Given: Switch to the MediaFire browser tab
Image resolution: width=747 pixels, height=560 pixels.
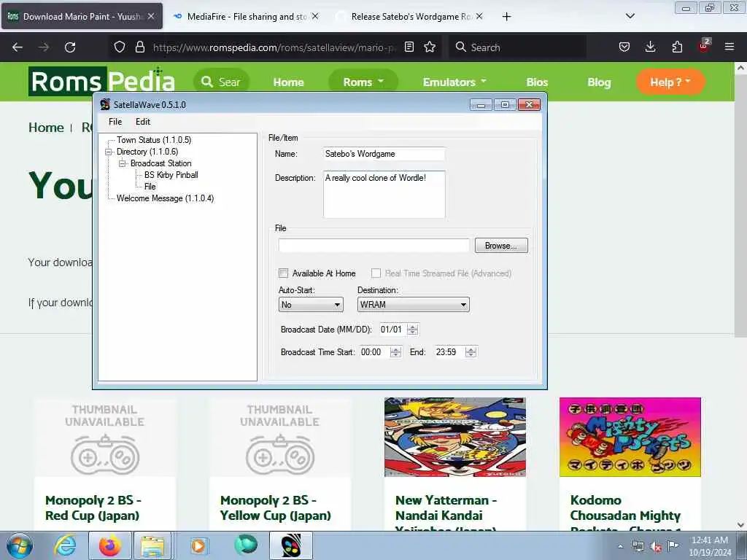Looking at the screenshot, I should point(245,16).
